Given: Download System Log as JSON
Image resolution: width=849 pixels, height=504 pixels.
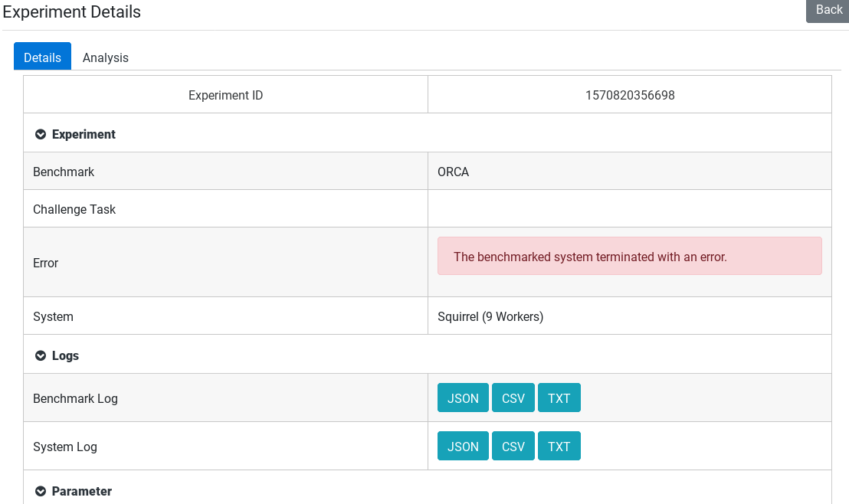Looking at the screenshot, I should click(x=463, y=446).
